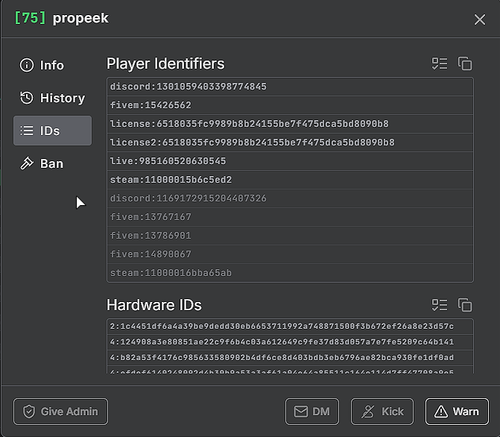Viewport: 500px width, 437px height.
Task: Select old identifier fivem:13767167
Action: [x=290, y=217]
